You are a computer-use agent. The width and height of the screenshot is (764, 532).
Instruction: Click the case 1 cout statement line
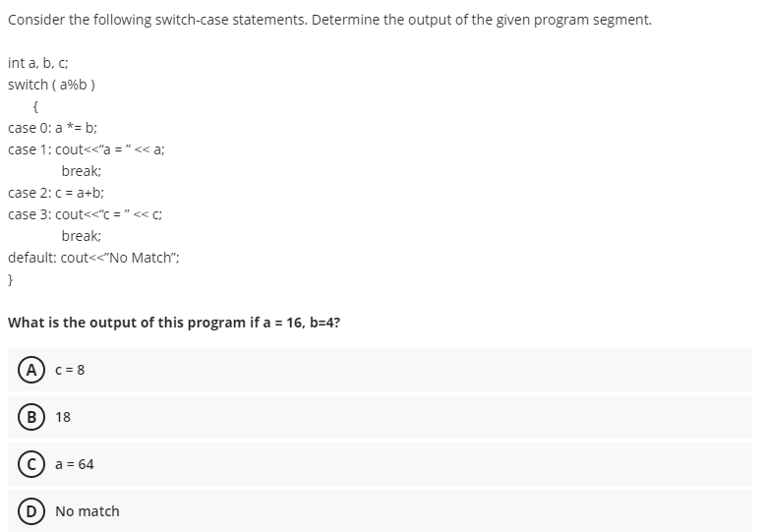[x=87, y=149]
